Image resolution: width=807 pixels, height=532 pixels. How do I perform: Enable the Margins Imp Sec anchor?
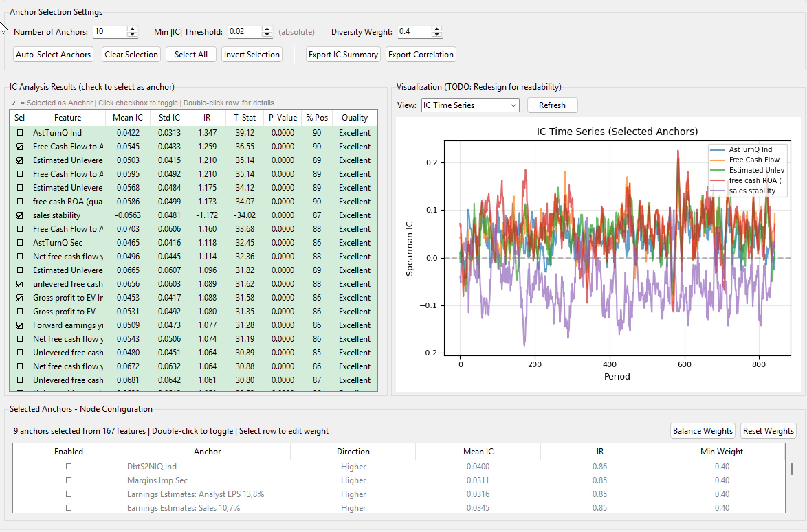[69, 480]
